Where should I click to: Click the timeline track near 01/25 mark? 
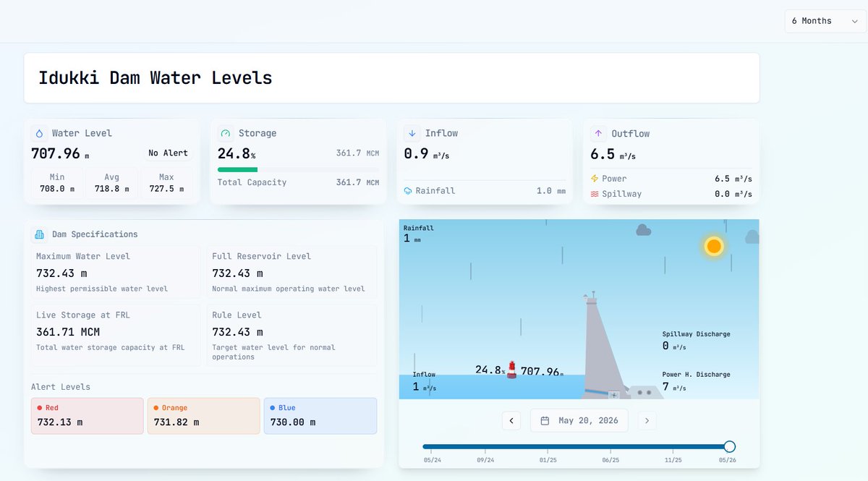[548, 447]
